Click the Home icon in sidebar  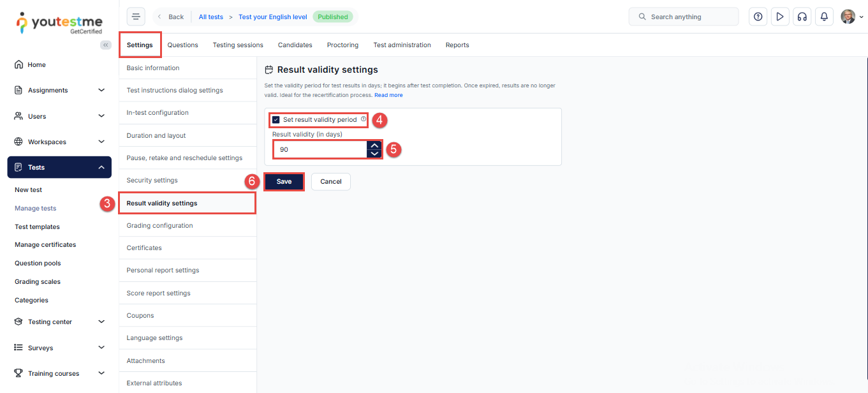click(x=18, y=64)
